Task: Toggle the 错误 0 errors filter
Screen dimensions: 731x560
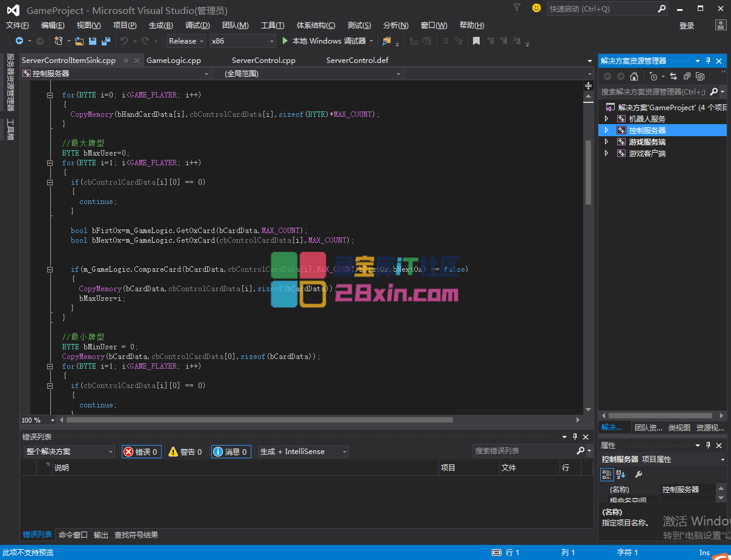Action: click(x=142, y=452)
